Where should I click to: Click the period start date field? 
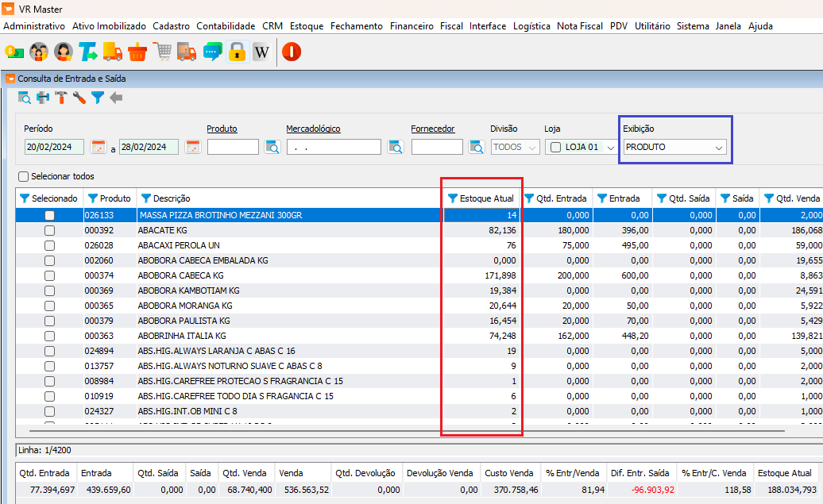click(54, 147)
